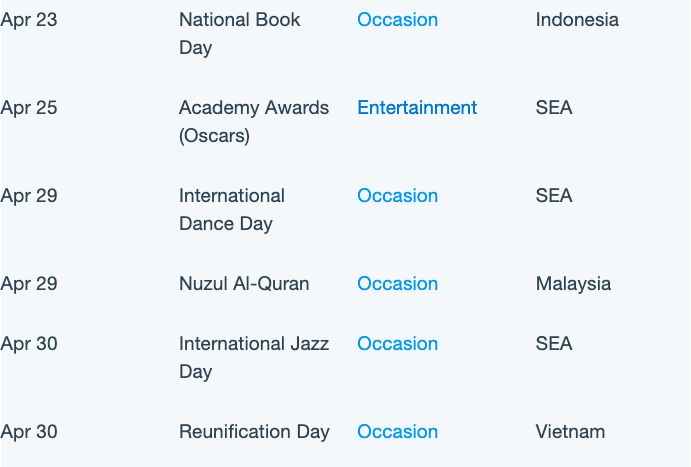Open the Entertainment link for Academy Awards
Screen dimensions: 691x467
(417, 108)
